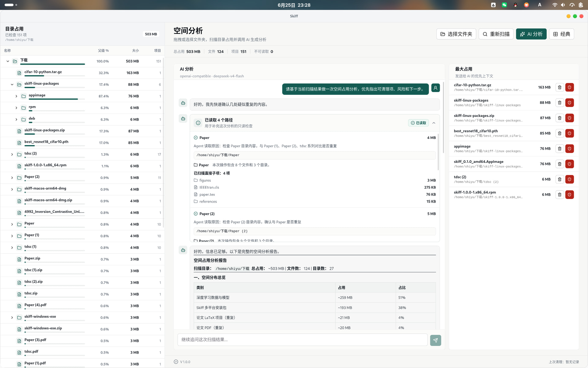Sort tree by 父级 % column header
This screenshot has height=368, width=588.
[103, 51]
